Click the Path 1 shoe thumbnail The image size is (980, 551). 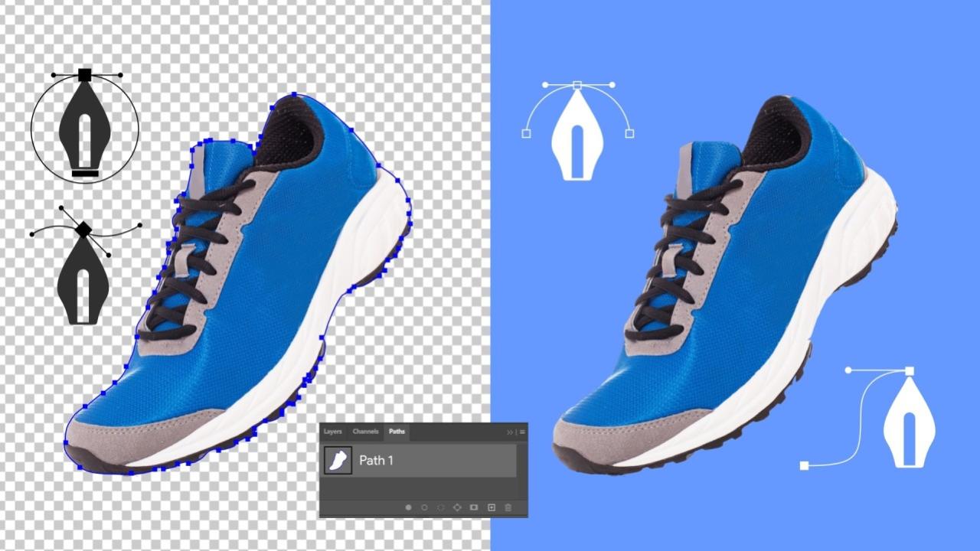point(338,461)
